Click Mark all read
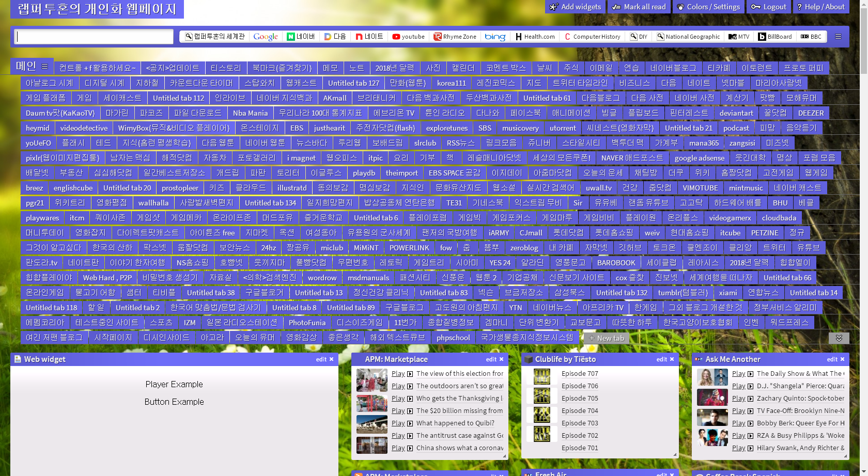This screenshot has width=868, height=476. tap(639, 7)
